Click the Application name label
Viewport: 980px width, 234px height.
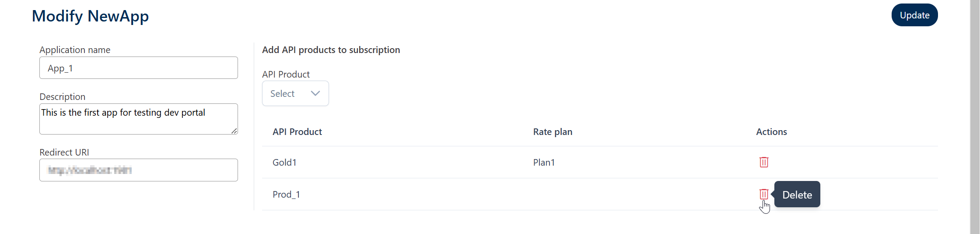pyautogui.click(x=75, y=50)
